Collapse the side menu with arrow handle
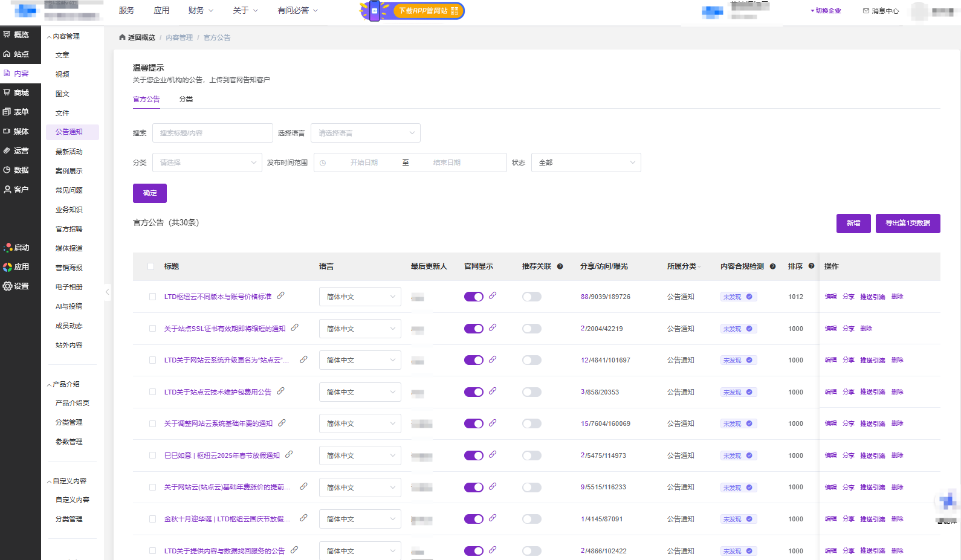Image resolution: width=961 pixels, height=560 pixels. pyautogui.click(x=107, y=292)
